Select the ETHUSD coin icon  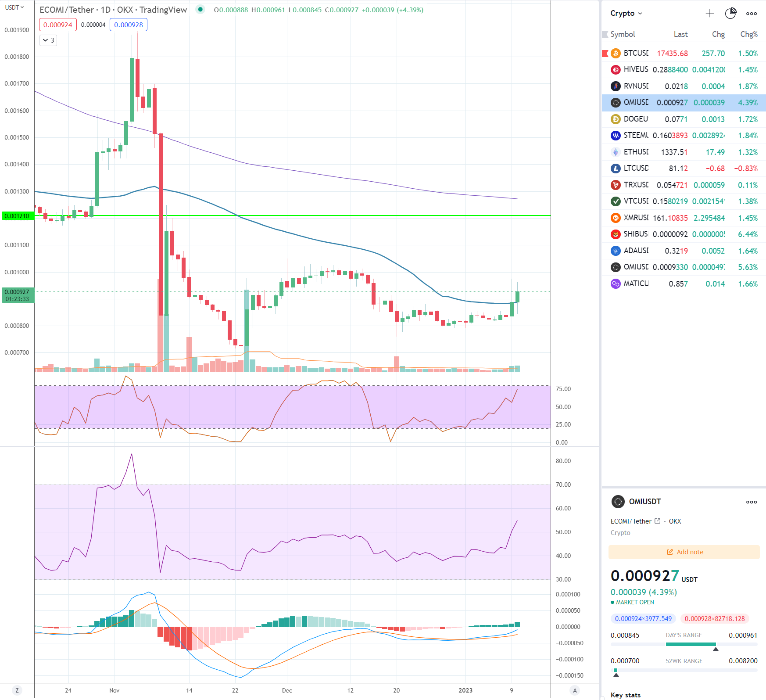pos(616,152)
